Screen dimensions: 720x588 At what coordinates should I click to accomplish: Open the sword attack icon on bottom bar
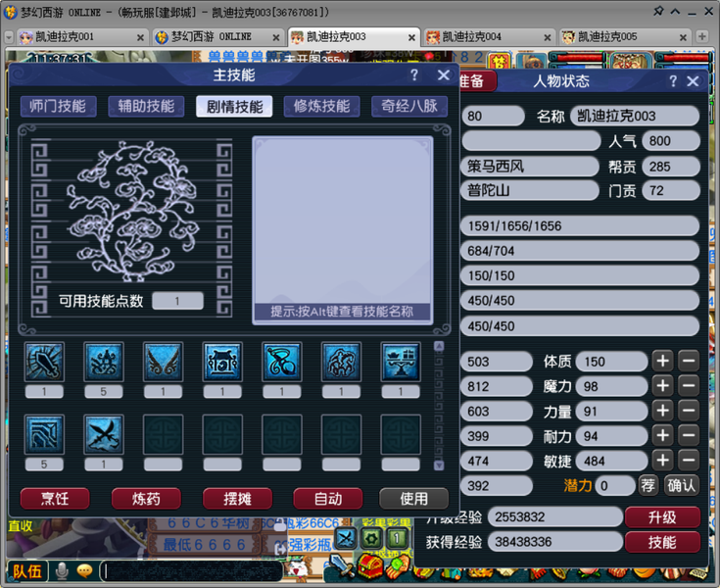(x=340, y=566)
